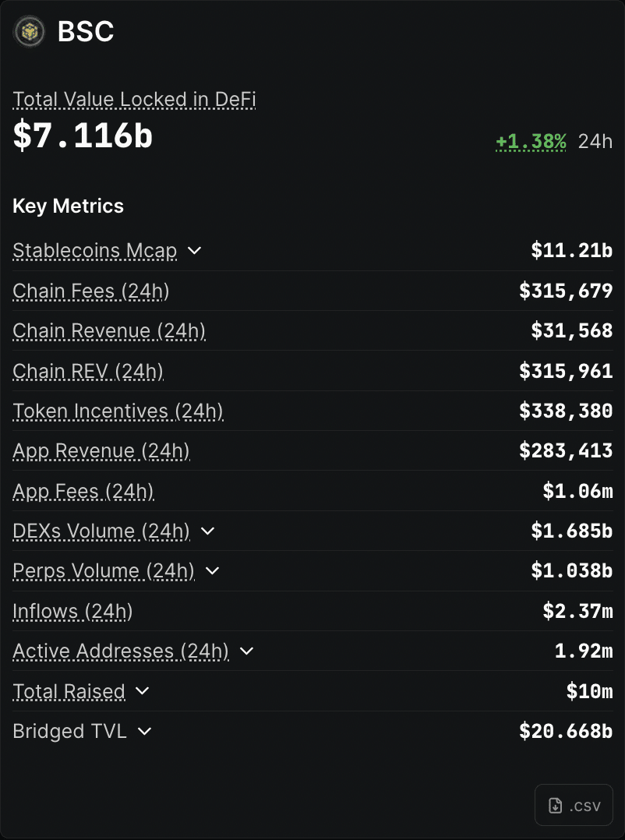Click the Inflows (24h) label

(x=72, y=612)
